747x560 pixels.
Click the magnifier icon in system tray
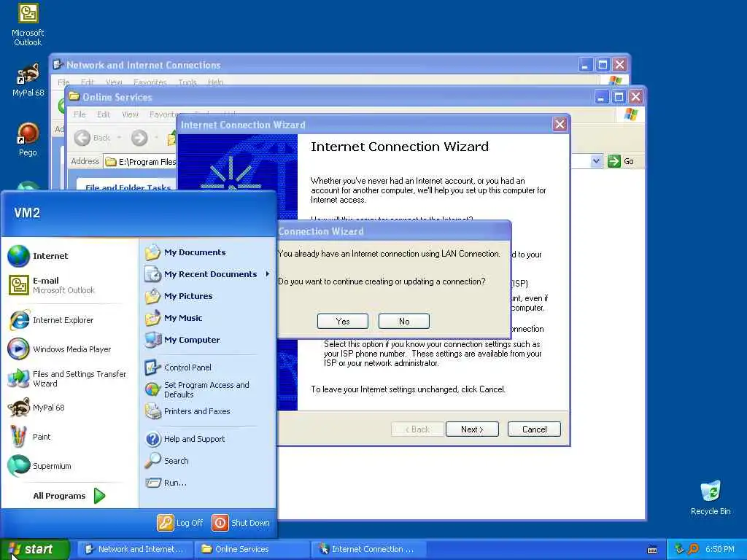[693, 549]
